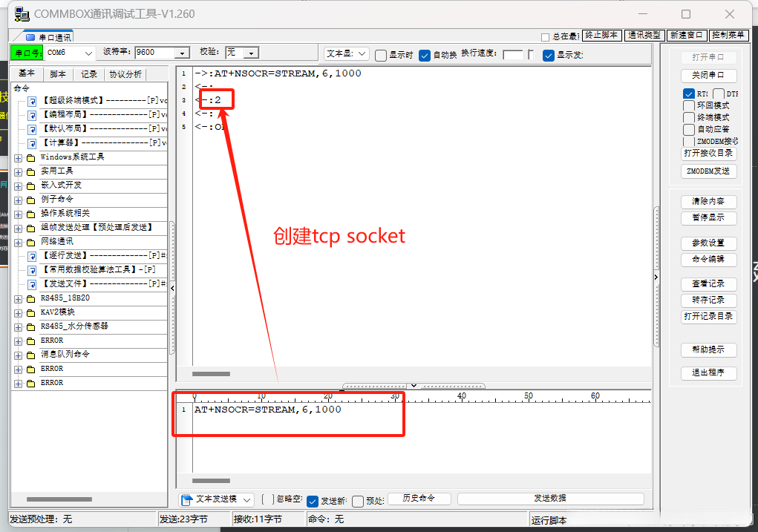Expand the 嵌入式开发 tree node
758x532 pixels.
(x=19, y=186)
